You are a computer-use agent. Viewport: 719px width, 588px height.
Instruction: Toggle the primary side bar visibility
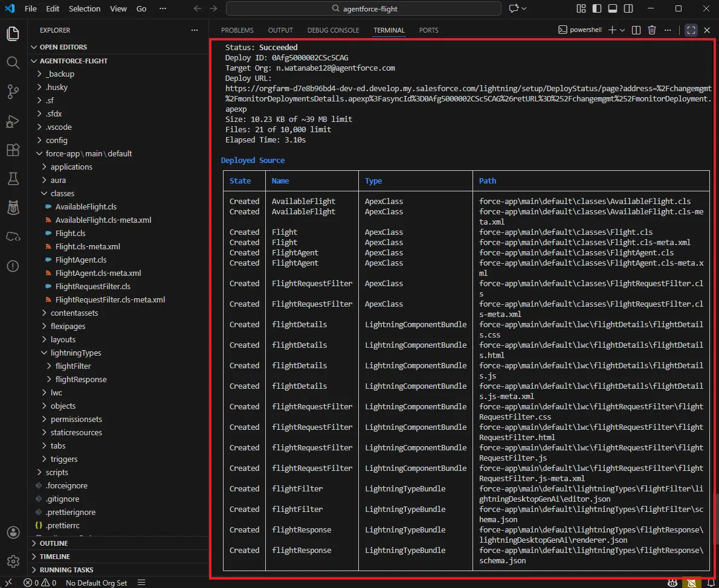[596, 8]
